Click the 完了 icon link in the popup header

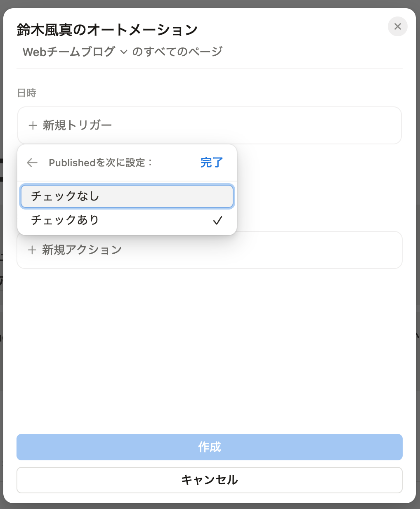pos(212,163)
